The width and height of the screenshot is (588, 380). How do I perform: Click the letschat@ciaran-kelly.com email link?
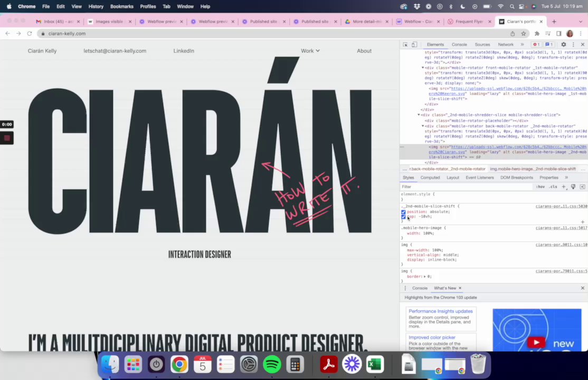tap(115, 51)
